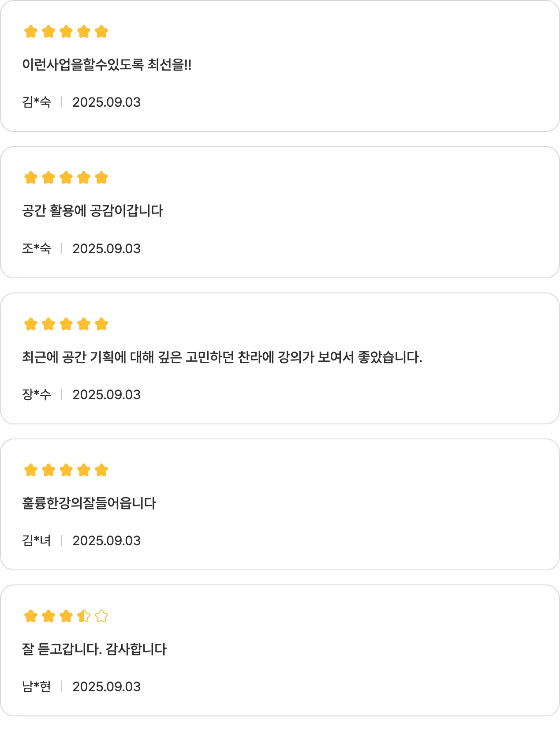560x738 pixels.
Task: Click the empty outlined star in last review
Action: pyautogui.click(x=101, y=616)
